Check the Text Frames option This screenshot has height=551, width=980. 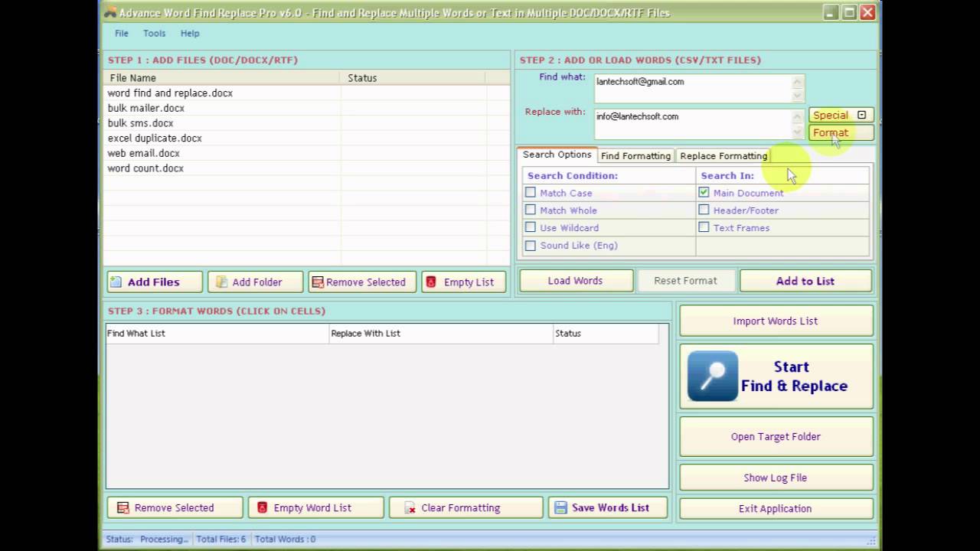coord(704,227)
